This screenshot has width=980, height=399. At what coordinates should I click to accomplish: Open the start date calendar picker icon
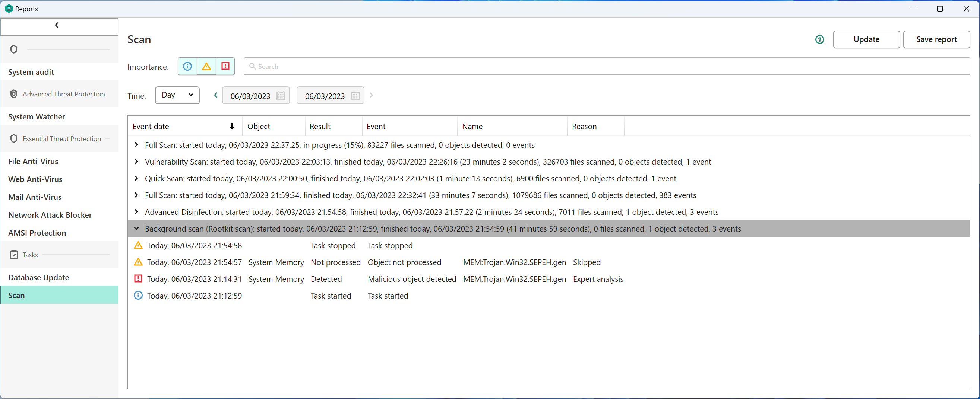pyautogui.click(x=281, y=96)
